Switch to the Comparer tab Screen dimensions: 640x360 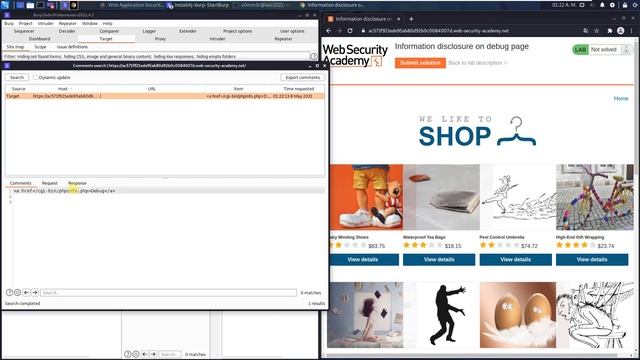(109, 31)
